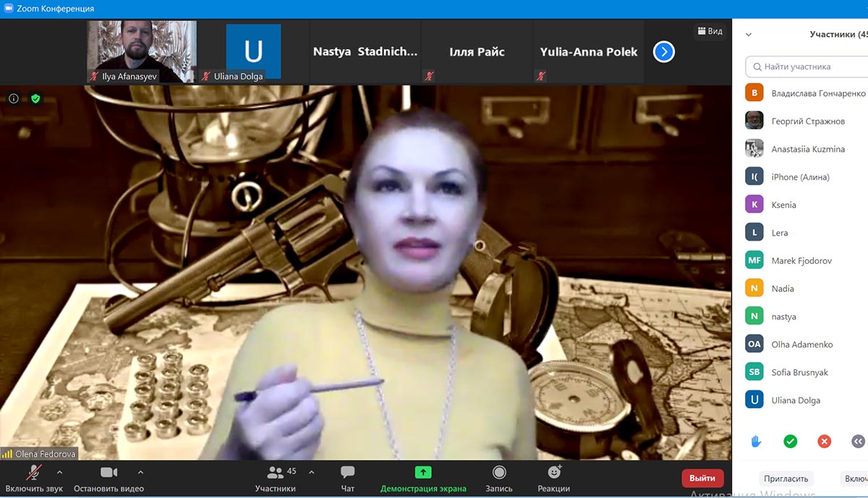868x498 pixels.
Task: Open audio options caret beside Включить звук
Action: point(59,472)
